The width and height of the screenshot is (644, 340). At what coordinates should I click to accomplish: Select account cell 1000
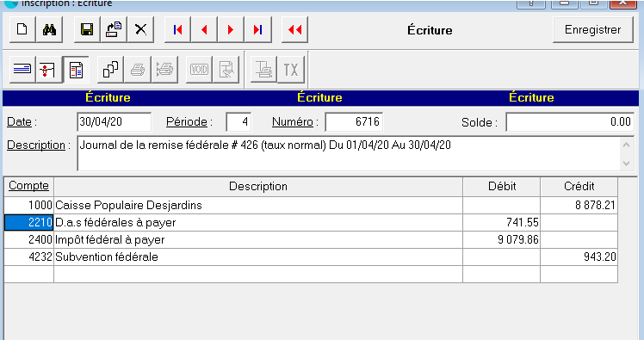(x=28, y=205)
